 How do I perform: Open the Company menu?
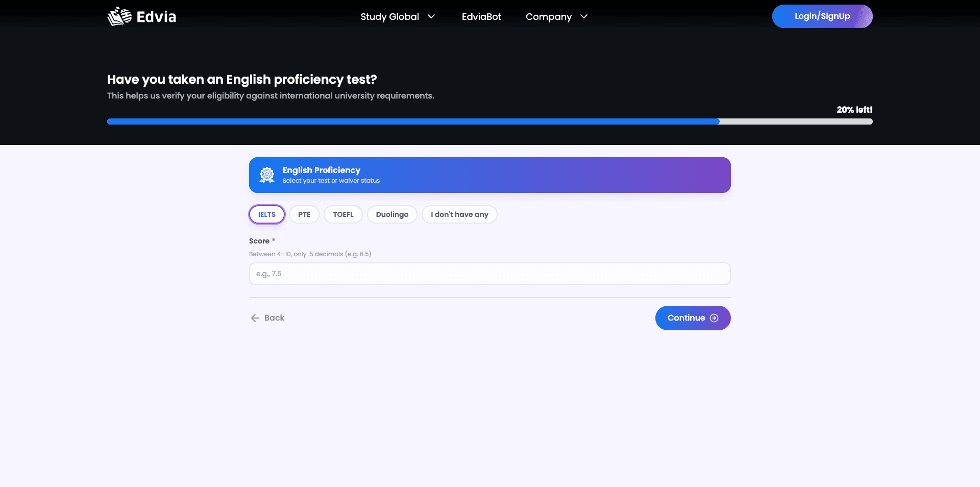[x=557, y=16]
